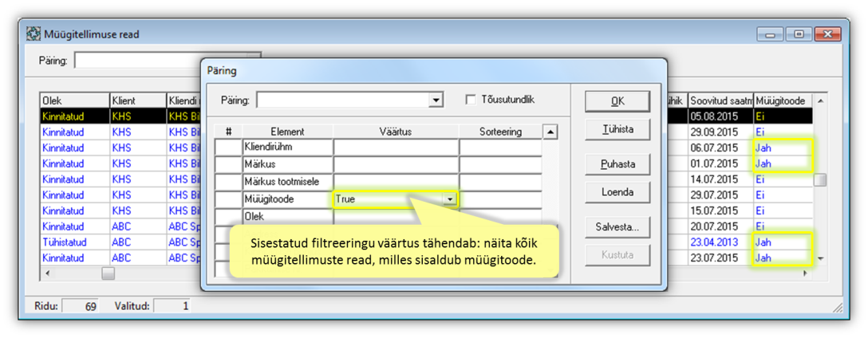The height and width of the screenshot is (338, 868).
Task: Click the Ridu count field showing 69
Action: [80, 305]
